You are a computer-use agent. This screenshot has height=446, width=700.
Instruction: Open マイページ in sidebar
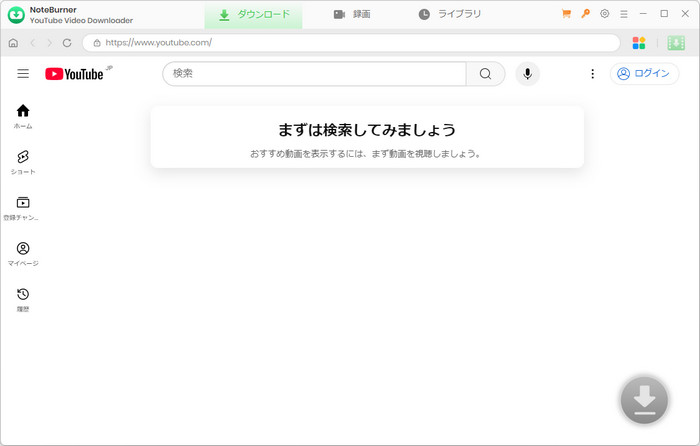(23, 254)
